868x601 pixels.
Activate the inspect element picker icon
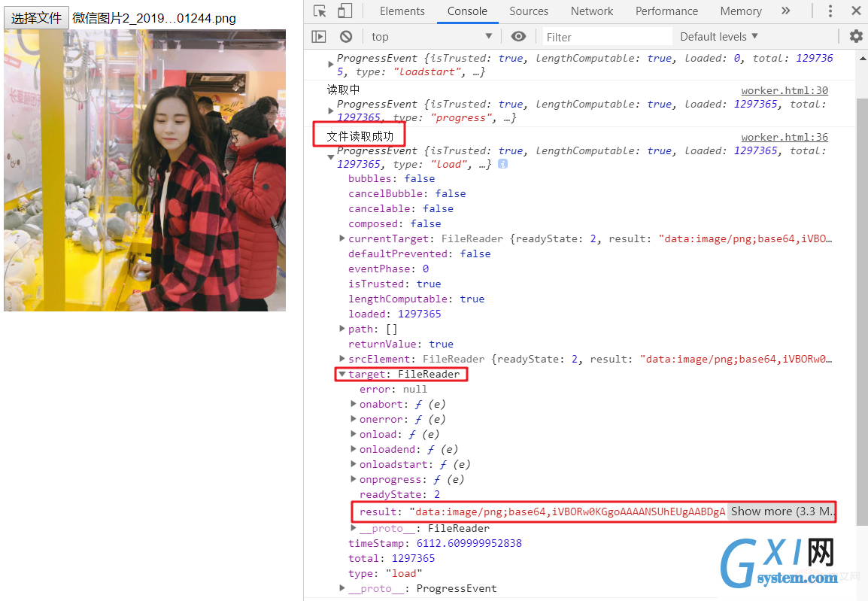point(320,11)
